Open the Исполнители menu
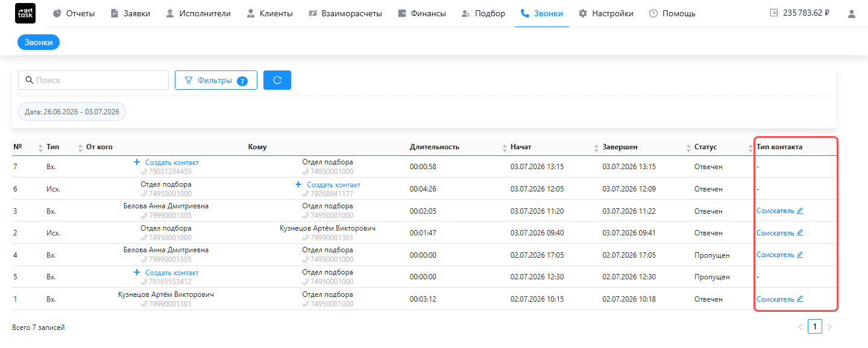 point(198,13)
